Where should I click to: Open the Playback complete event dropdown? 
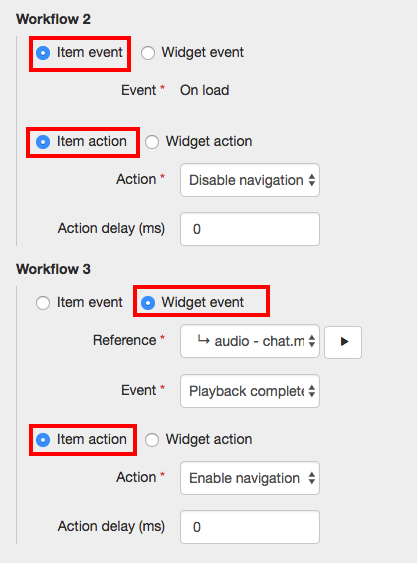(250, 391)
